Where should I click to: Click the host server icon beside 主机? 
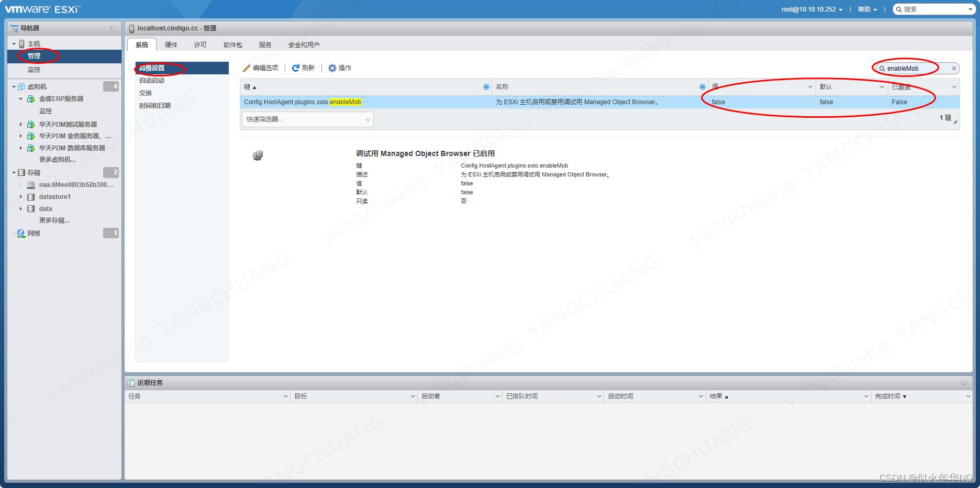coord(22,44)
